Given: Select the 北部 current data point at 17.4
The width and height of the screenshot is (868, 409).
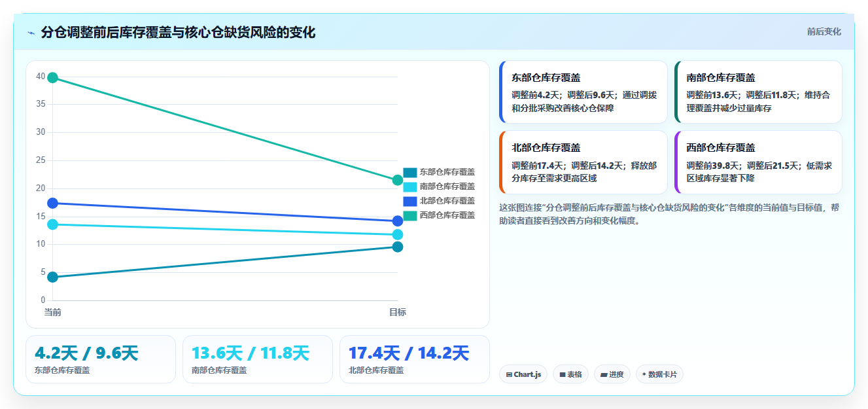Looking at the screenshot, I should click(53, 203).
